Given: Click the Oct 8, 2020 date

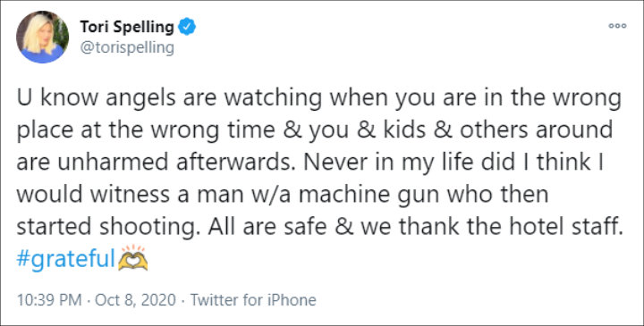Looking at the screenshot, I should pos(135,300).
